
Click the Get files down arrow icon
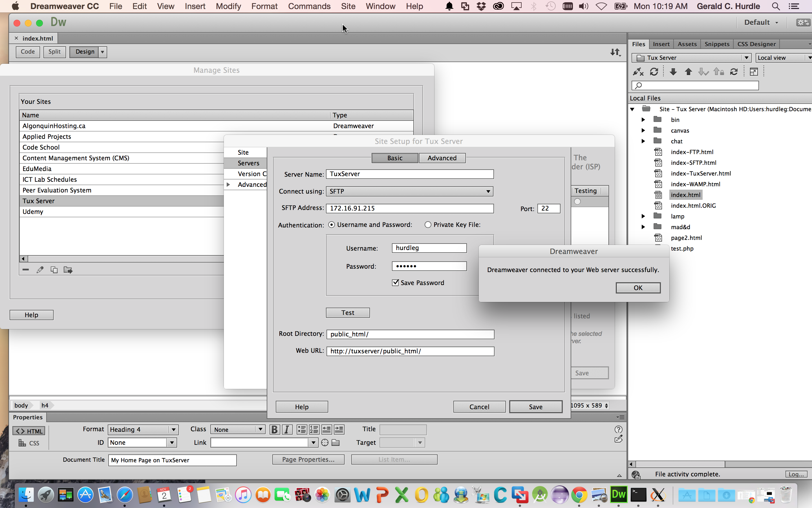click(673, 72)
